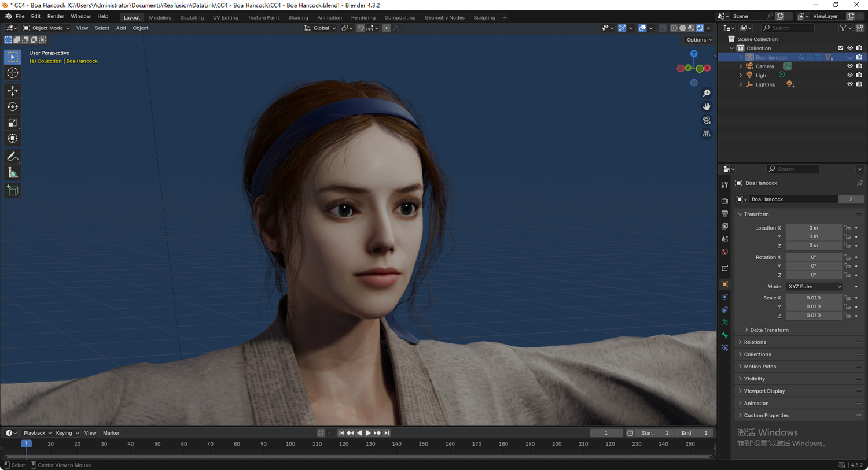
Task: Click the pin icon beside Boa Hancock in Properties
Action: click(859, 183)
